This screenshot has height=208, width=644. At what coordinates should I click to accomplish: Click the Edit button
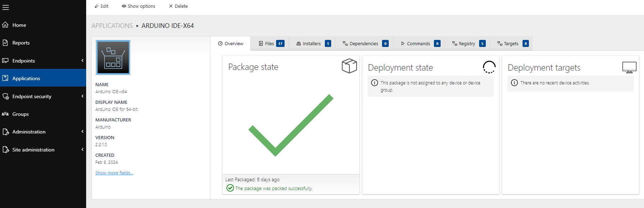[x=101, y=6]
